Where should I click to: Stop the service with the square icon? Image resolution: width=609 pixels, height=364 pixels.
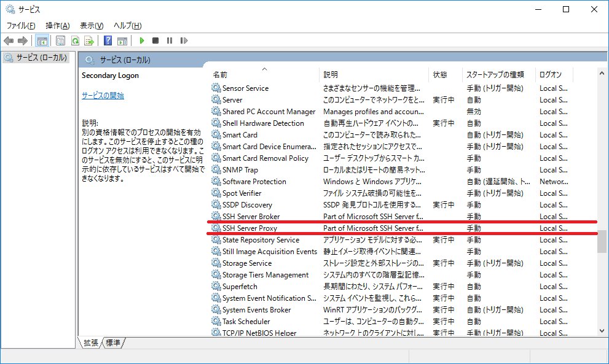pos(155,41)
